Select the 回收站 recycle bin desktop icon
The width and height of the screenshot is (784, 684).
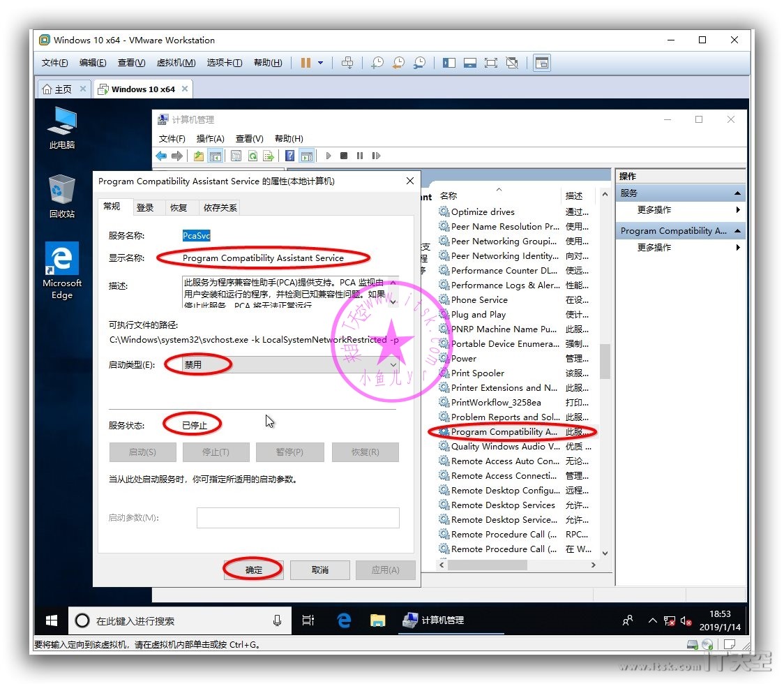(62, 197)
